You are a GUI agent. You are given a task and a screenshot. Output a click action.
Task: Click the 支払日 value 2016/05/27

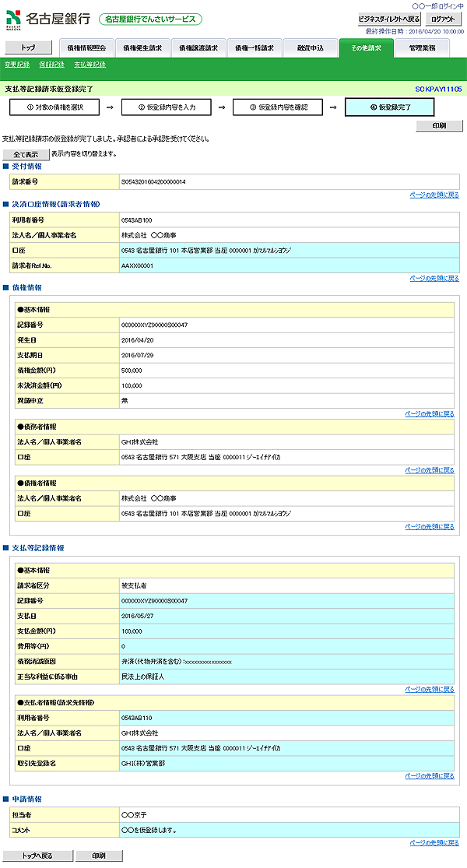[137, 616]
